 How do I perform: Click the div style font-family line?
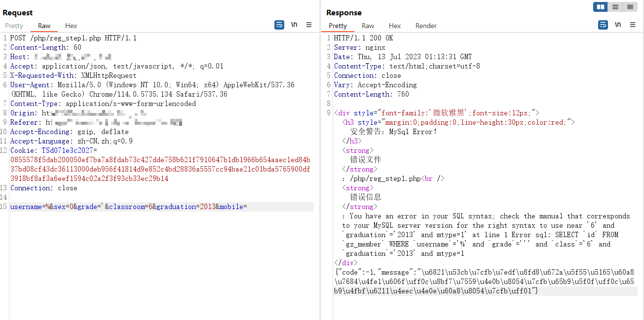pyautogui.click(x=437, y=113)
